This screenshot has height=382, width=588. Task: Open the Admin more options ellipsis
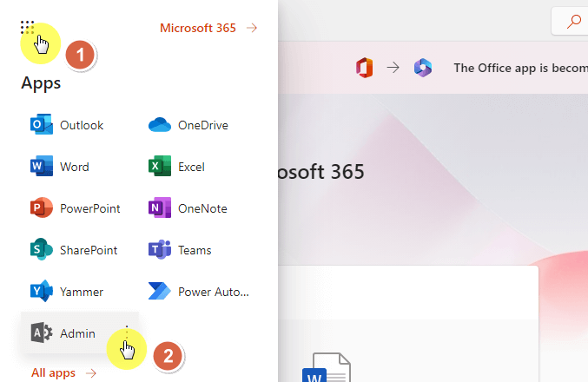coord(127,333)
